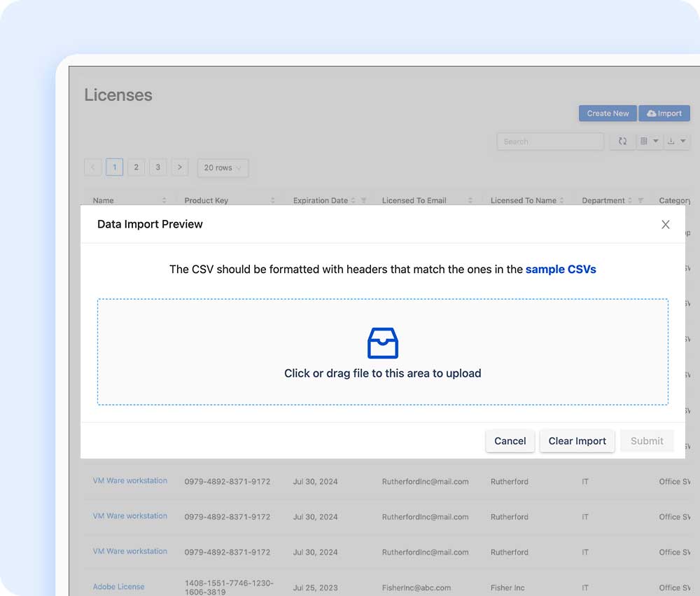Open the 20 rows page size dropdown
Image resolution: width=700 pixels, height=596 pixels.
223,168
